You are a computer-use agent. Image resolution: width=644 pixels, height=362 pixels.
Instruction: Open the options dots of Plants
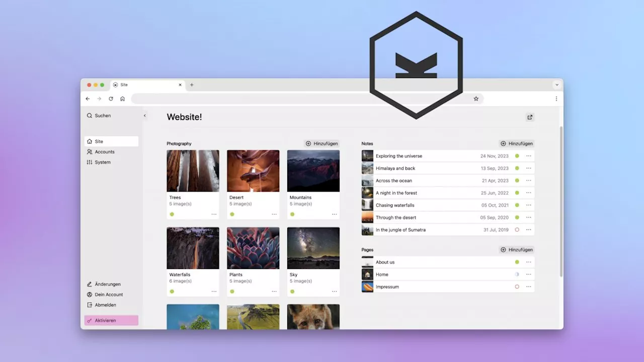point(274,292)
